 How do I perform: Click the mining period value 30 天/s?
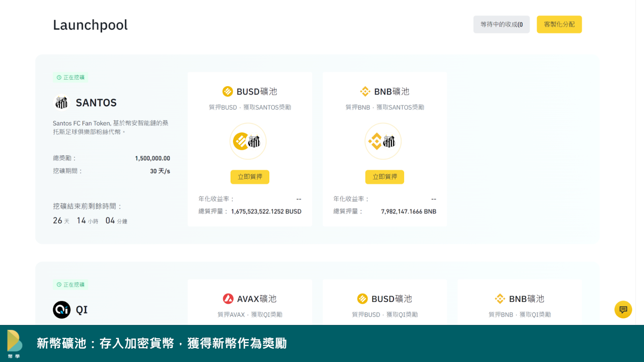160,171
